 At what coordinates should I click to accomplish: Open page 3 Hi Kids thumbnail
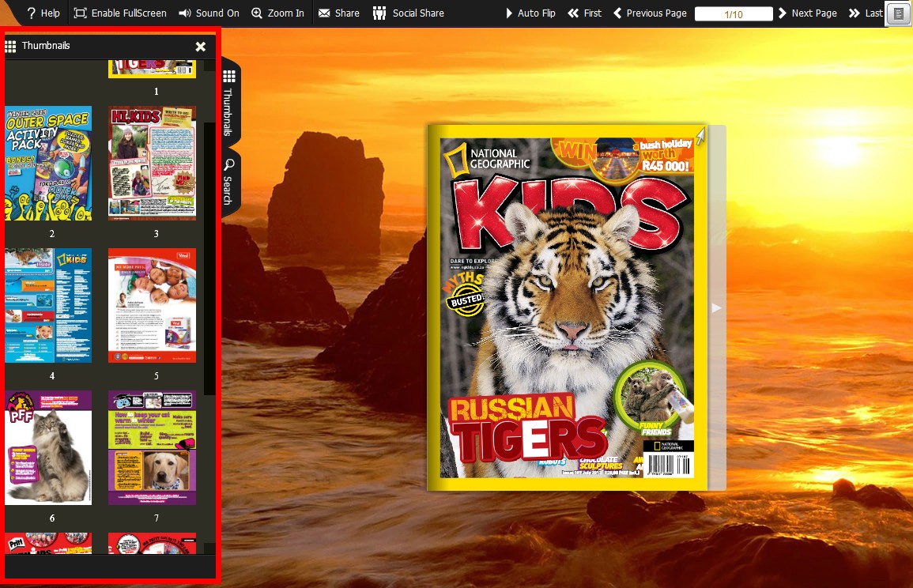pyautogui.click(x=152, y=163)
